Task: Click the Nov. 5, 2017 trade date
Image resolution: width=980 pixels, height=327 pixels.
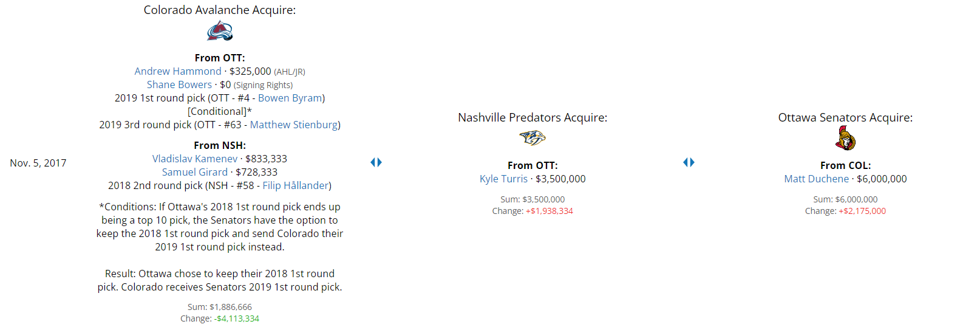Action: (38, 163)
